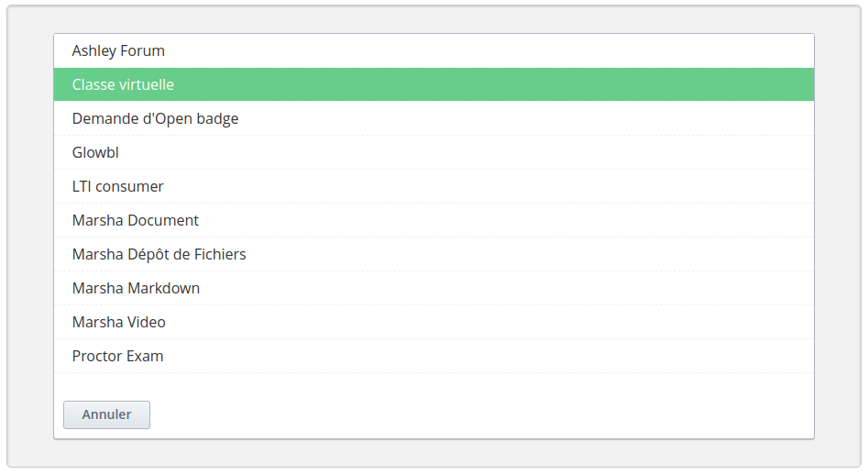Insert a Marsha file depository block
The image size is (868, 475).
point(159,254)
